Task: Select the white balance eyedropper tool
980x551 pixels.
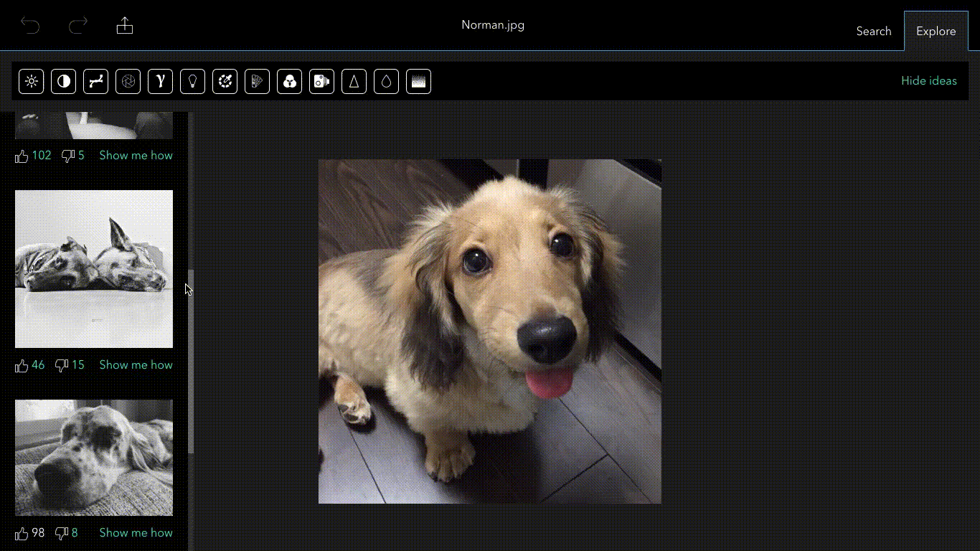Action: 225,81
